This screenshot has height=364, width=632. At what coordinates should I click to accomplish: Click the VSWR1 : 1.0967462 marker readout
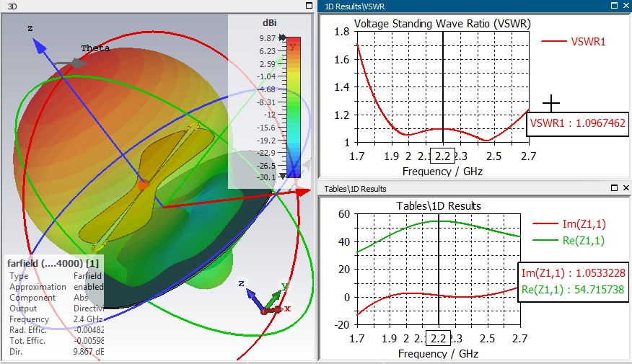point(578,123)
